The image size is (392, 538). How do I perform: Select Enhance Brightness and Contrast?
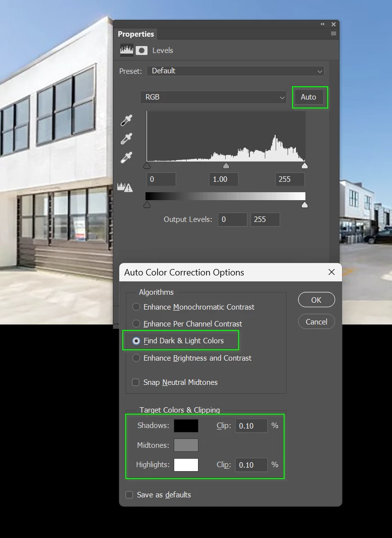(192, 358)
